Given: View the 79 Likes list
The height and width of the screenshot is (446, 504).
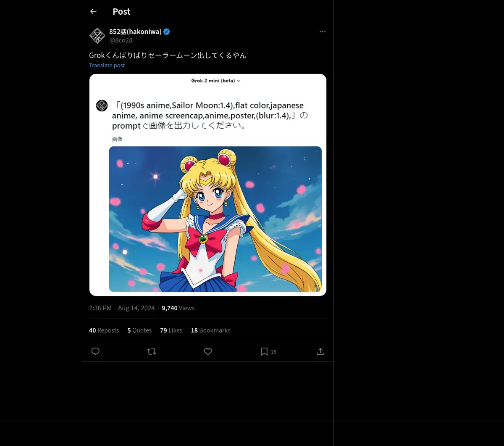Looking at the screenshot, I should tap(171, 330).
